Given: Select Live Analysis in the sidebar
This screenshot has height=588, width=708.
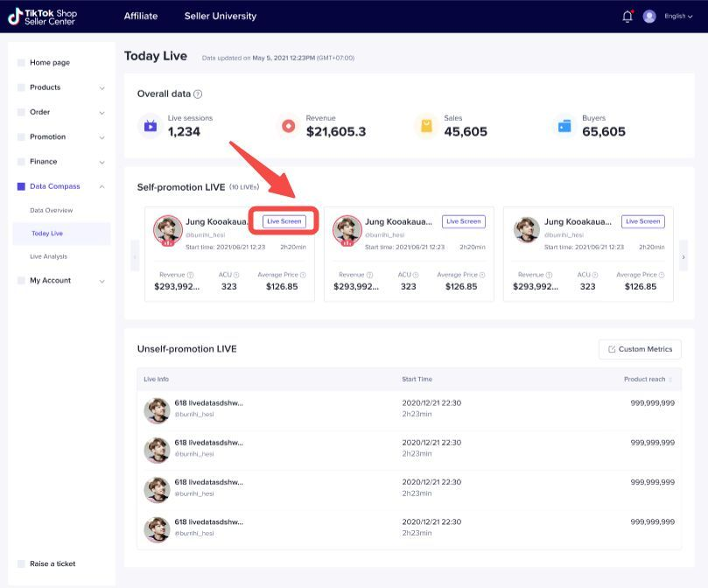Looking at the screenshot, I should click(49, 256).
